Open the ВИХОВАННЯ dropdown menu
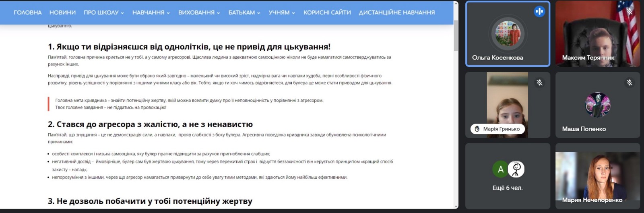The height and width of the screenshot is (213, 644). 199,12
